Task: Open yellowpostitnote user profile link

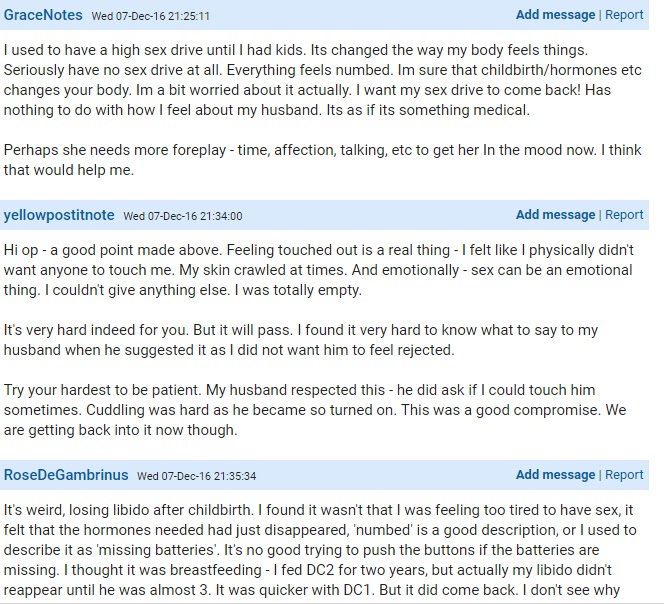Action: [x=59, y=215]
